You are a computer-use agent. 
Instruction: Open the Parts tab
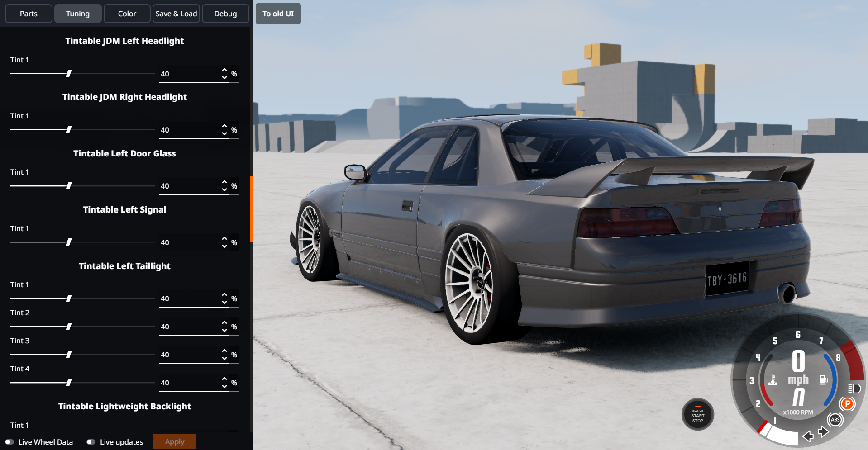[x=29, y=14]
